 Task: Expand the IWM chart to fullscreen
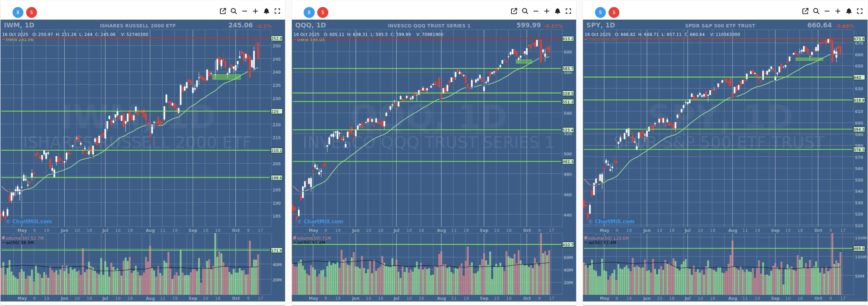277,11
